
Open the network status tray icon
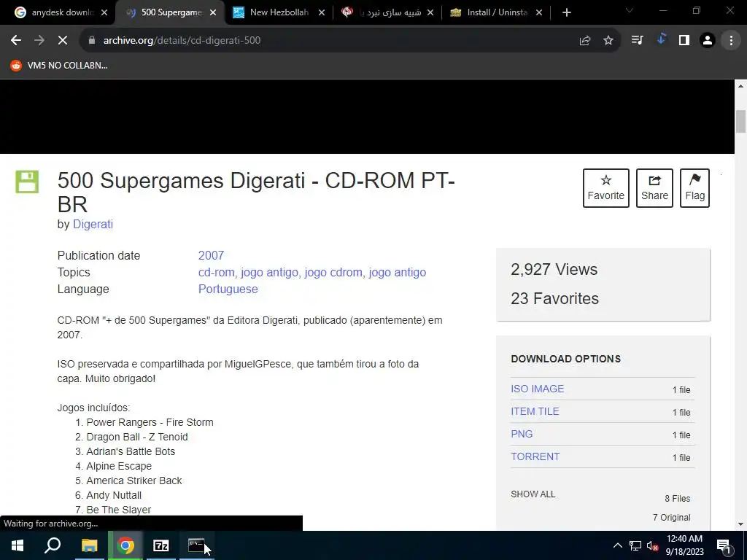point(635,545)
